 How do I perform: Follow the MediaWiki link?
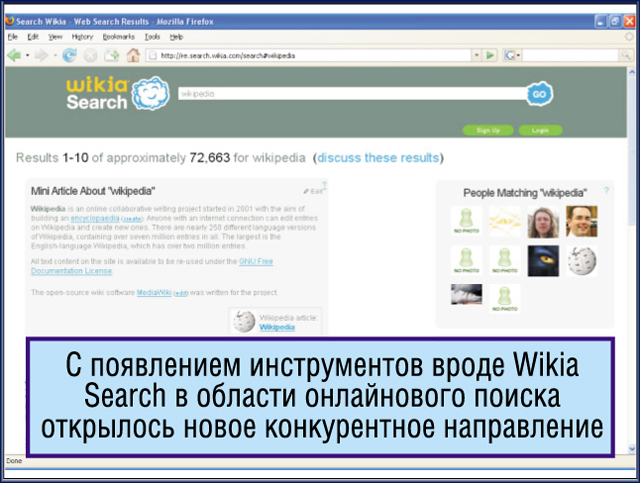pos(154,293)
